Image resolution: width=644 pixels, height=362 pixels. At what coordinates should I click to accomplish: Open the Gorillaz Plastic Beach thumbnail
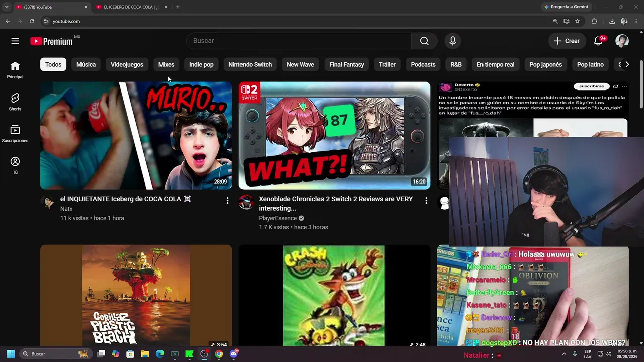tap(136, 296)
